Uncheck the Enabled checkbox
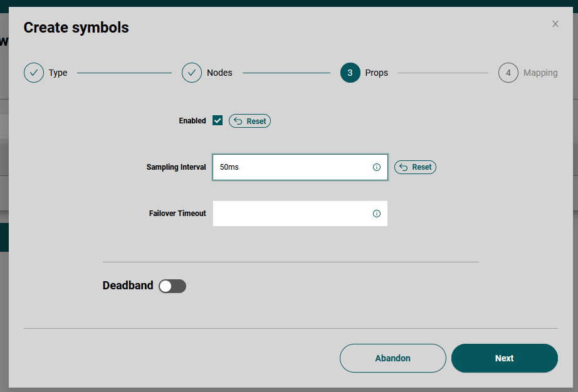 (218, 120)
